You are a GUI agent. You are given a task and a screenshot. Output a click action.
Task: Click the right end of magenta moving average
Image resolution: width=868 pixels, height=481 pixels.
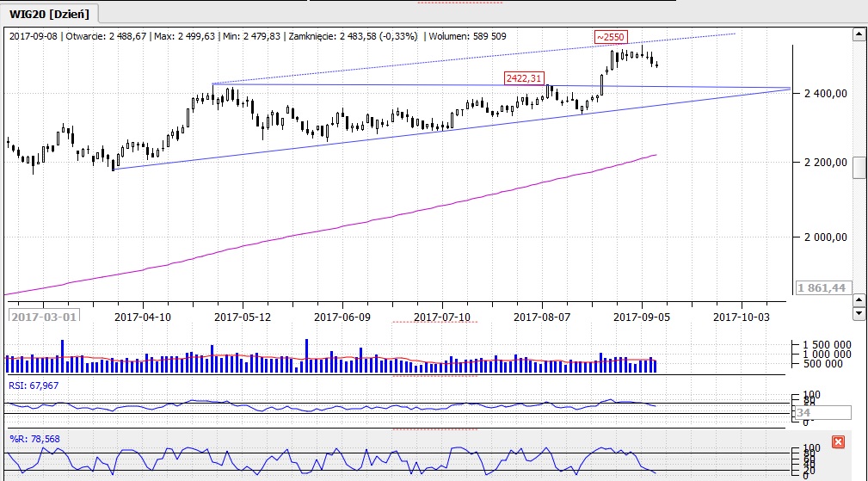(x=656, y=155)
